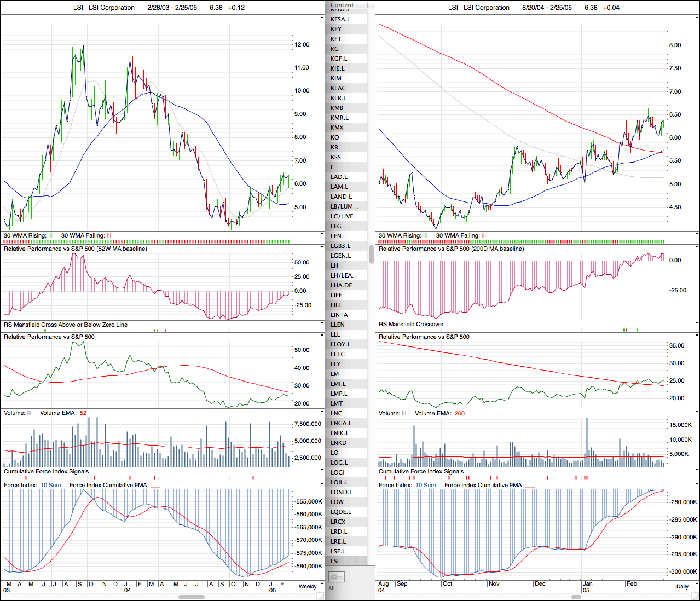Select KO in the symbol list

coord(335,137)
